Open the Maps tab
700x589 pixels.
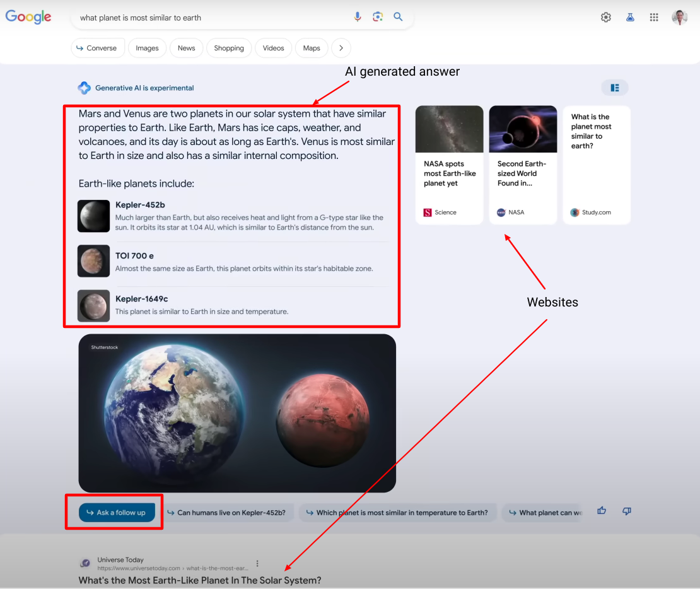(x=312, y=48)
